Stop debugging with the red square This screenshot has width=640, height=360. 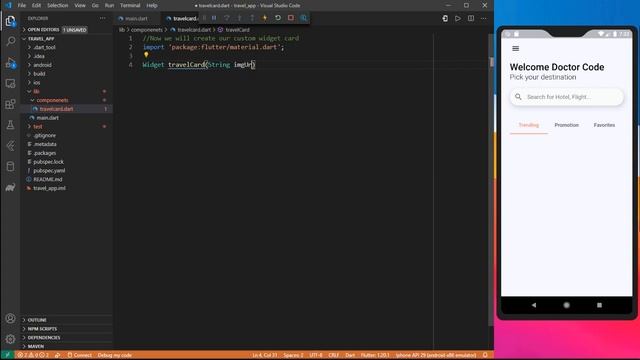coord(291,18)
